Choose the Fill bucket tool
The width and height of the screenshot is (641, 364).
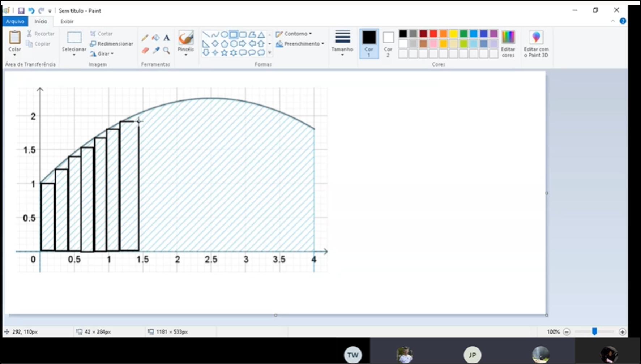pos(156,38)
